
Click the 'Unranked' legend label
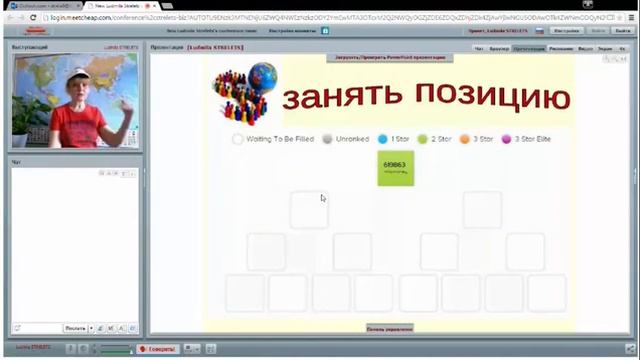[352, 139]
